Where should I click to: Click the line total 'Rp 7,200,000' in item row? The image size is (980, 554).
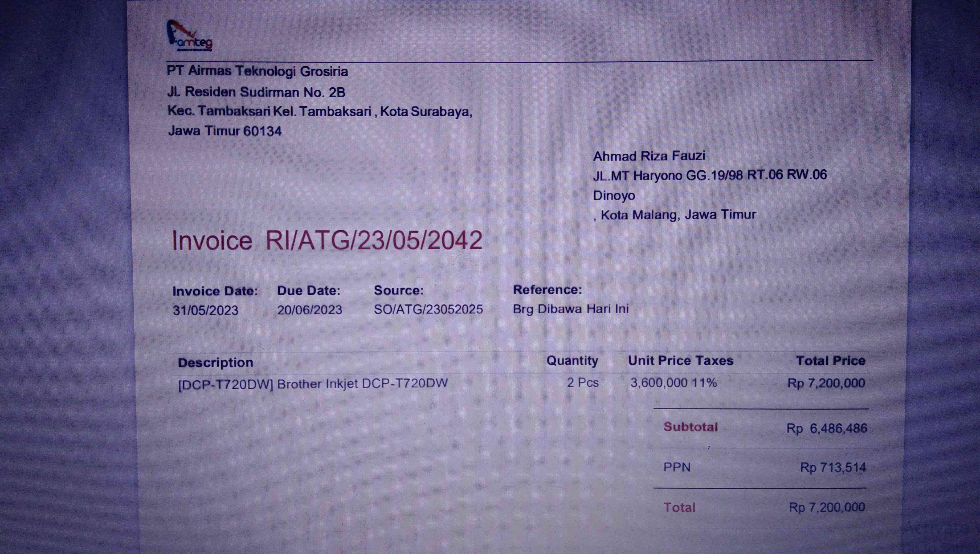pyautogui.click(x=826, y=383)
